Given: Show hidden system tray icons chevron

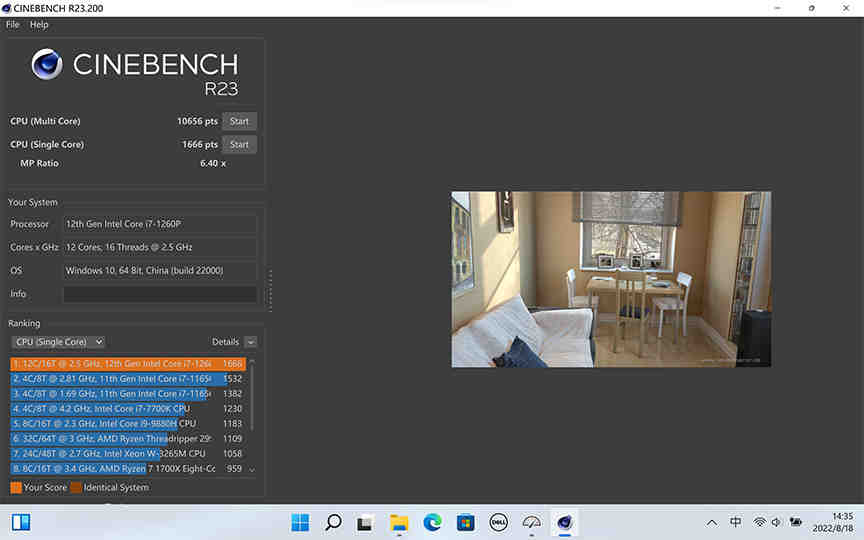Looking at the screenshot, I should click(x=711, y=522).
